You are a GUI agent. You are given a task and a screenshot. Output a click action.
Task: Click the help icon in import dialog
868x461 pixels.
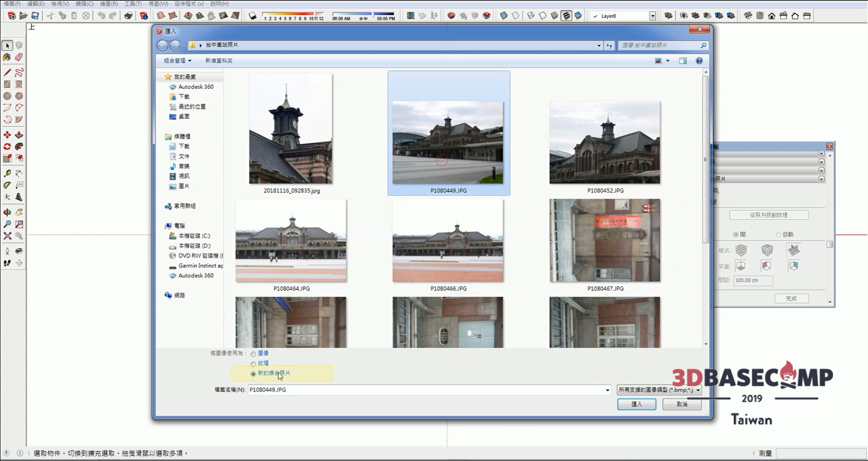point(699,61)
